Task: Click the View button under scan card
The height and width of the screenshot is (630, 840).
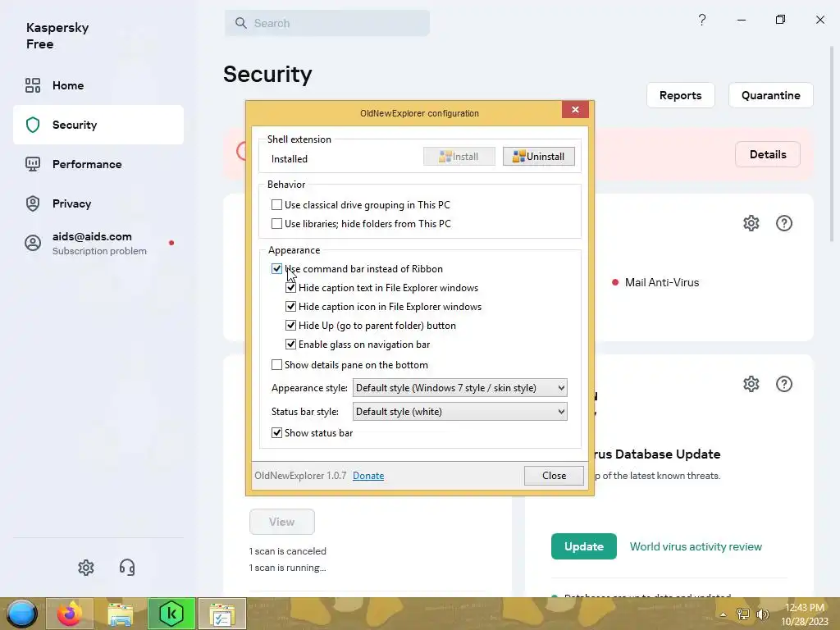Action: pyautogui.click(x=282, y=522)
